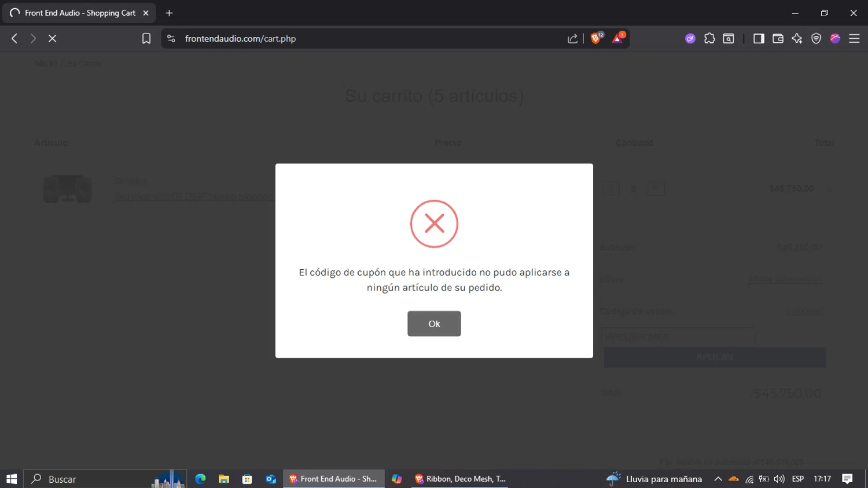
Task: Switch to Ribbon, Deco Mesh taskbar window
Action: 459,479
